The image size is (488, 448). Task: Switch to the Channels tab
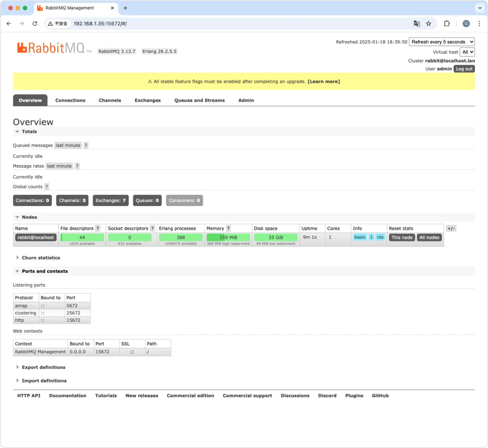click(x=110, y=100)
